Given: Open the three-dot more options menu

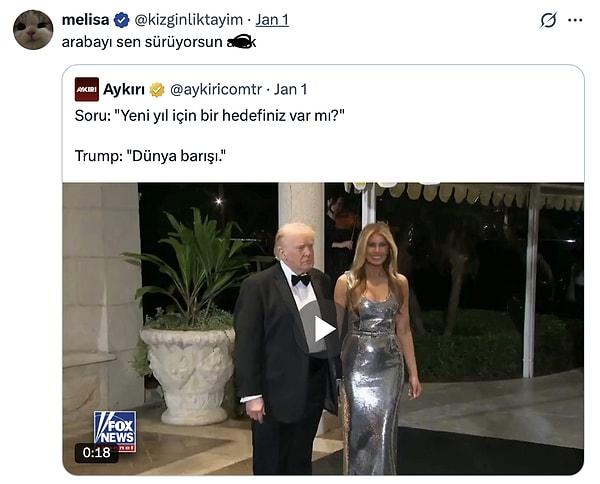Looking at the screenshot, I should [x=575, y=20].
